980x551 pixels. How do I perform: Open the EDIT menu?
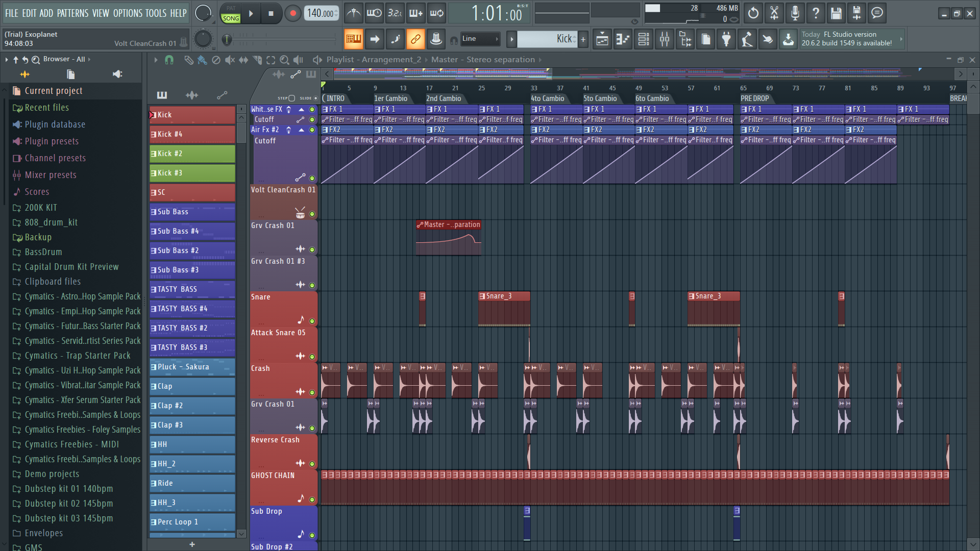(29, 13)
